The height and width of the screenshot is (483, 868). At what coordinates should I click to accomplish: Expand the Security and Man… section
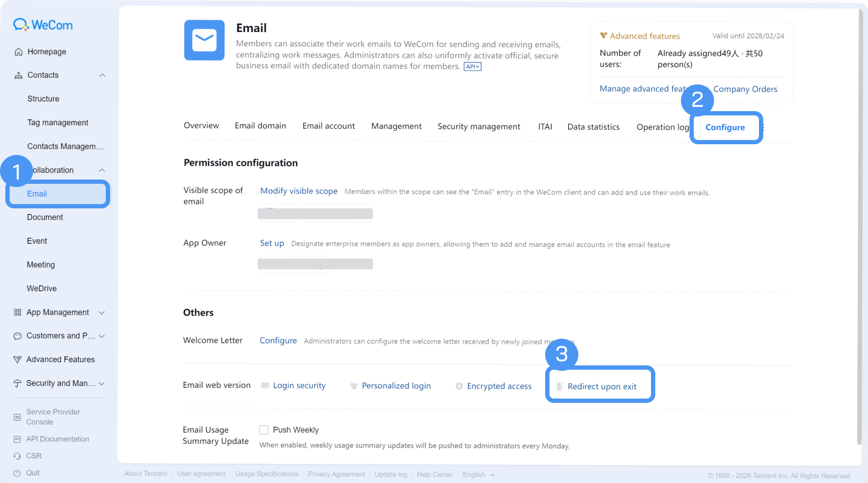click(102, 384)
